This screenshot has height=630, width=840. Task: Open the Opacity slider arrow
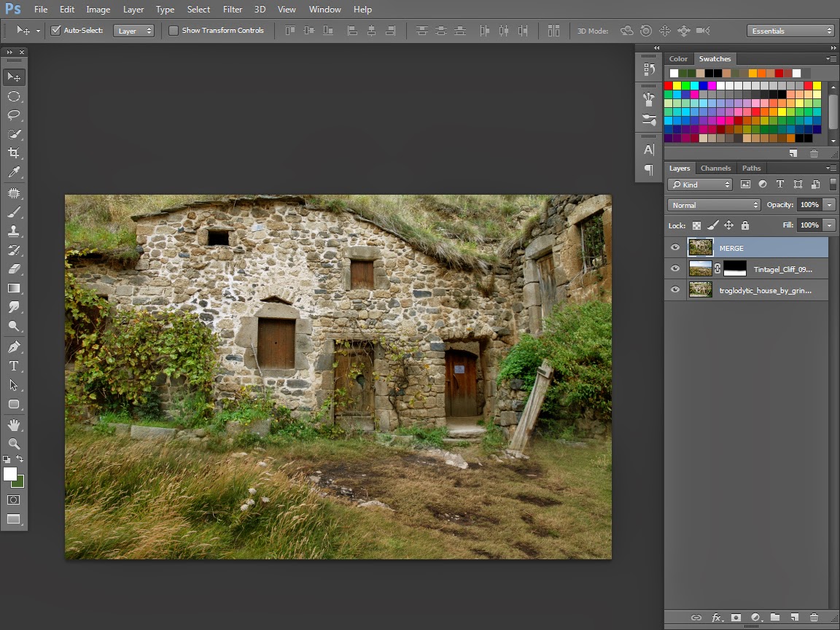829,205
